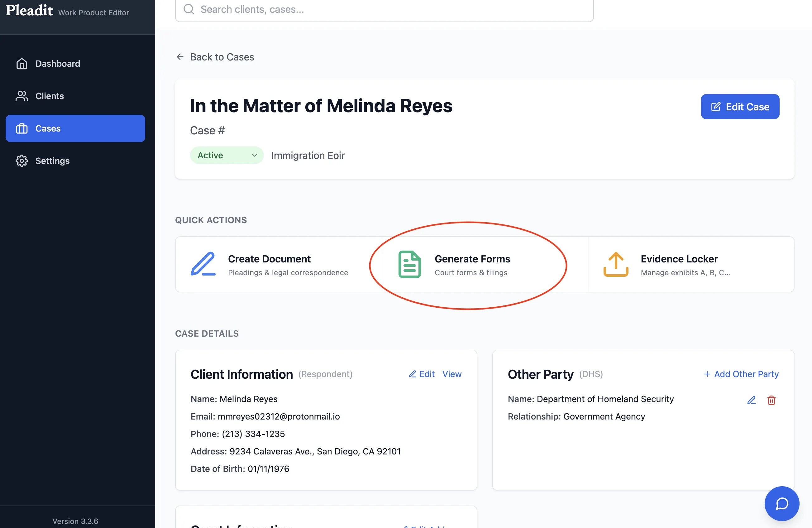This screenshot has height=528, width=812.
Task: Open Create Document quick action
Action: tap(278, 264)
